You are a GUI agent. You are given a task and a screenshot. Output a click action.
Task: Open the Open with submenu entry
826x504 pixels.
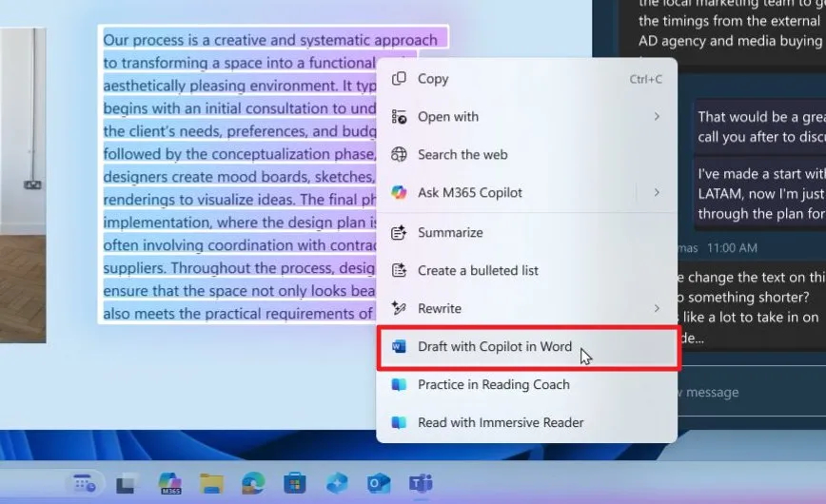tap(527, 117)
